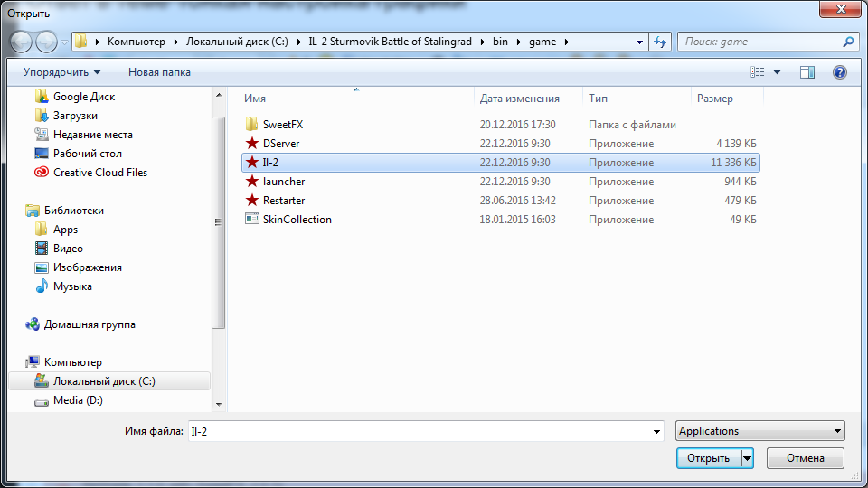Click the DServer application star icon
The width and height of the screenshot is (868, 488).
click(x=252, y=144)
